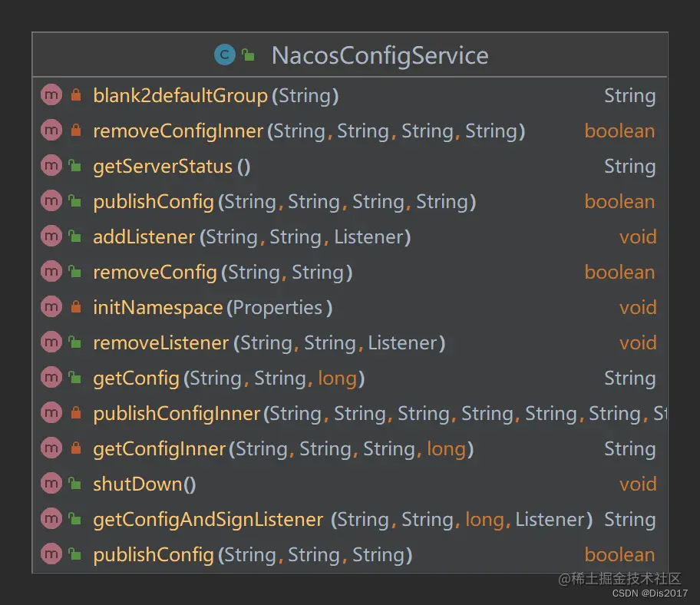Click public icon of removeConfig(String, String)

[74, 272]
